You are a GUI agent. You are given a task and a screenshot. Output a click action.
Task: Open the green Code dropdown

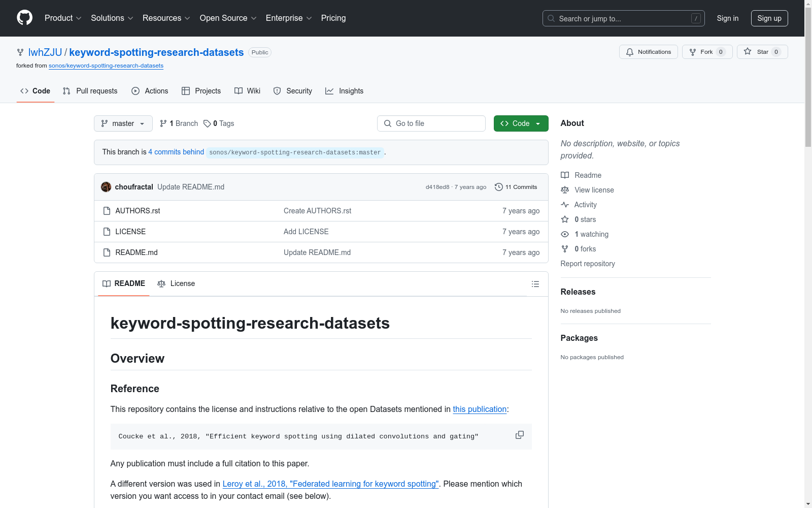[521, 123]
